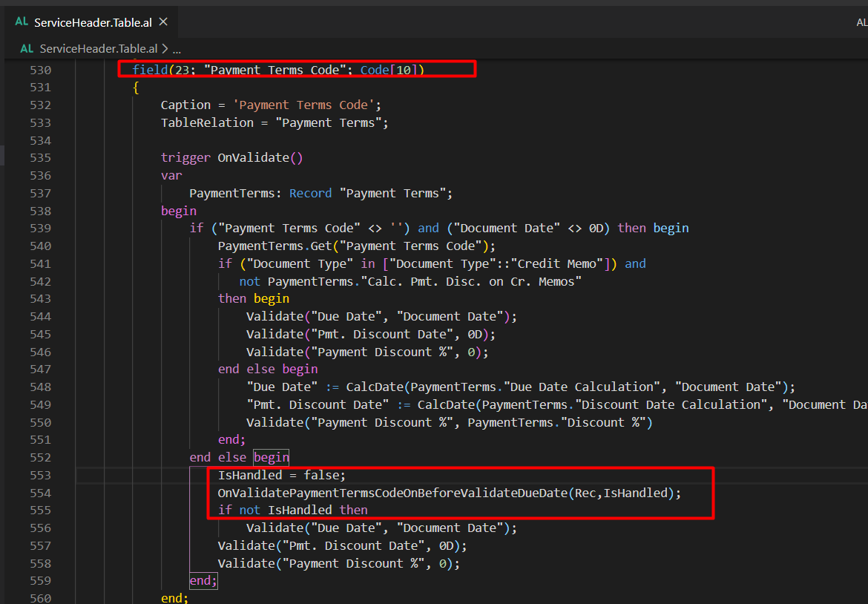Click the field(23; "Payment Terms Code") declaration
This screenshot has width=868, height=604.
click(x=278, y=70)
